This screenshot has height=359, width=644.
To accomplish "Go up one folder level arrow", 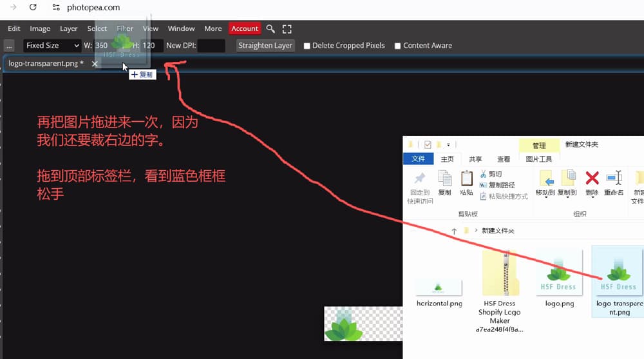I will [454, 231].
